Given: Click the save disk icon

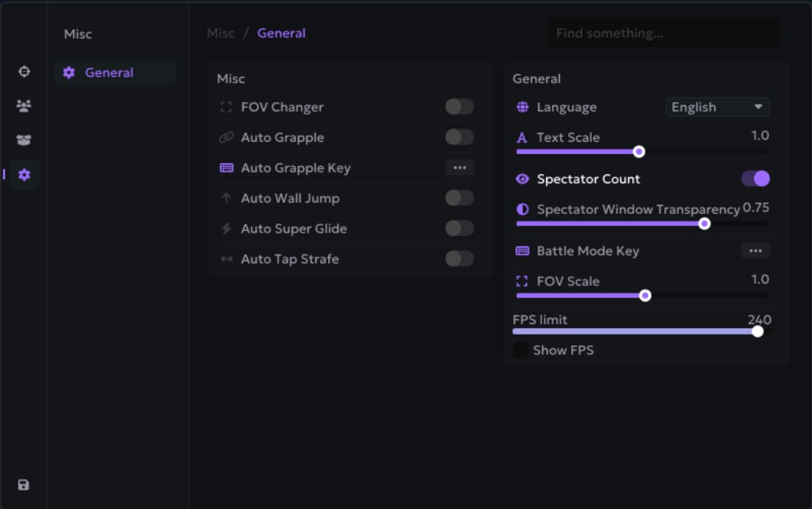Looking at the screenshot, I should [x=24, y=485].
